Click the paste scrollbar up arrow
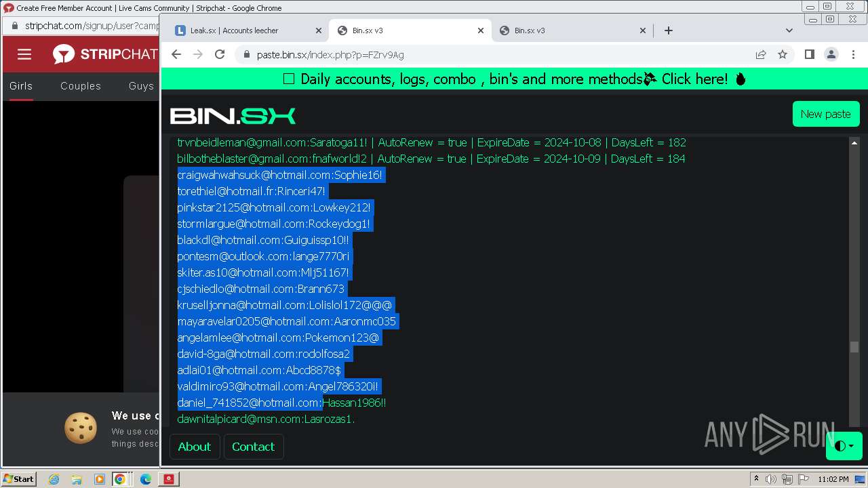Image resolution: width=868 pixels, height=488 pixels. tap(854, 143)
